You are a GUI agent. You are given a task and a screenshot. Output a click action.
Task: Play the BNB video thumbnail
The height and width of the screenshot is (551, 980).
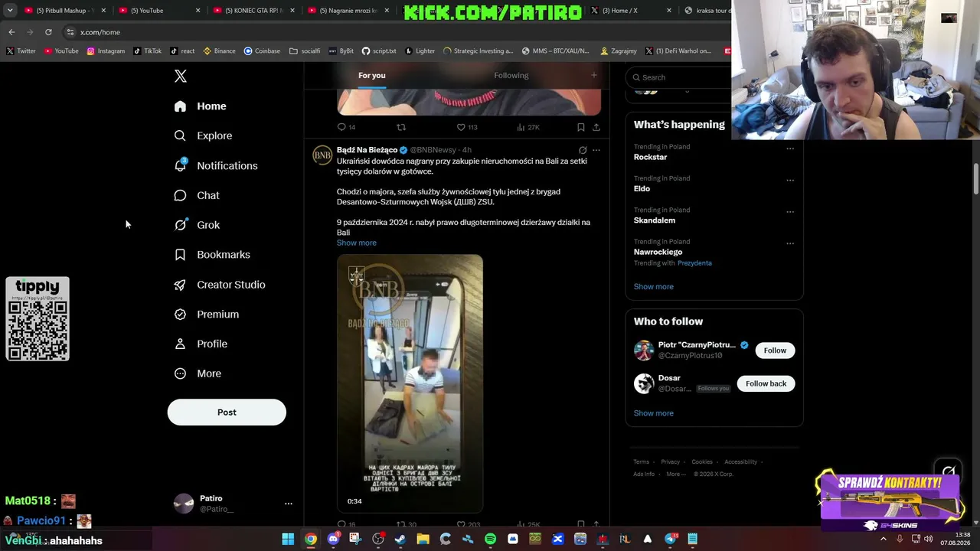point(410,383)
